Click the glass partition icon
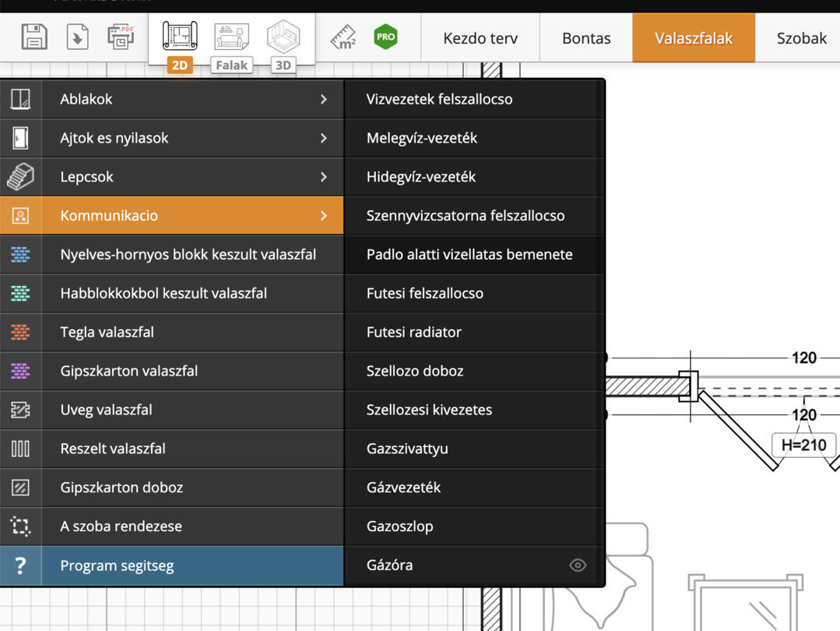Image resolution: width=840 pixels, height=631 pixels. (20, 410)
